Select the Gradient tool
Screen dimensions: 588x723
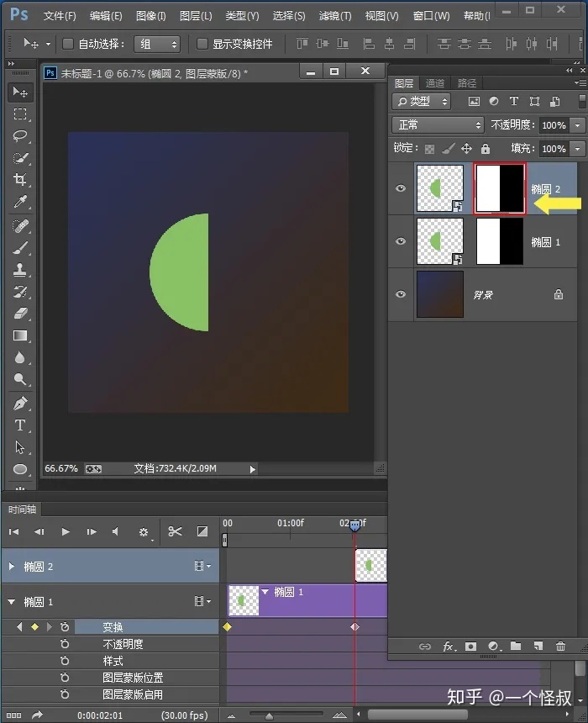point(20,335)
